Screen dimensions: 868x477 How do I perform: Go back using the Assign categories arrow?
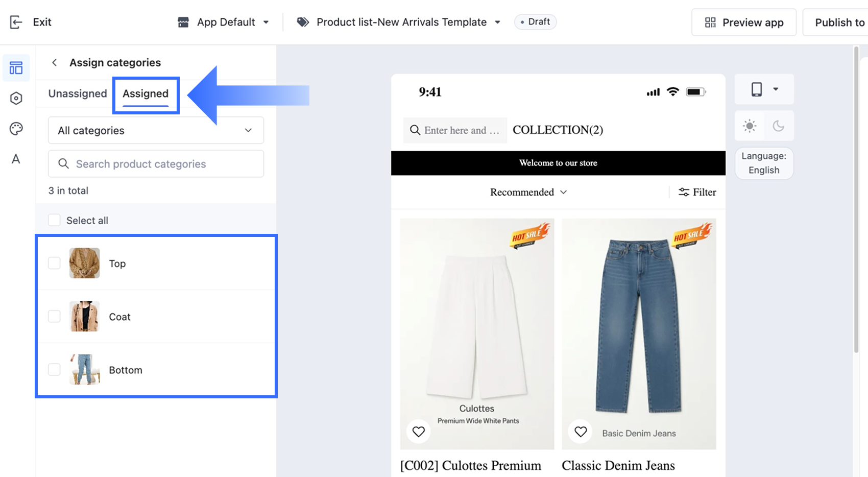pos(54,62)
